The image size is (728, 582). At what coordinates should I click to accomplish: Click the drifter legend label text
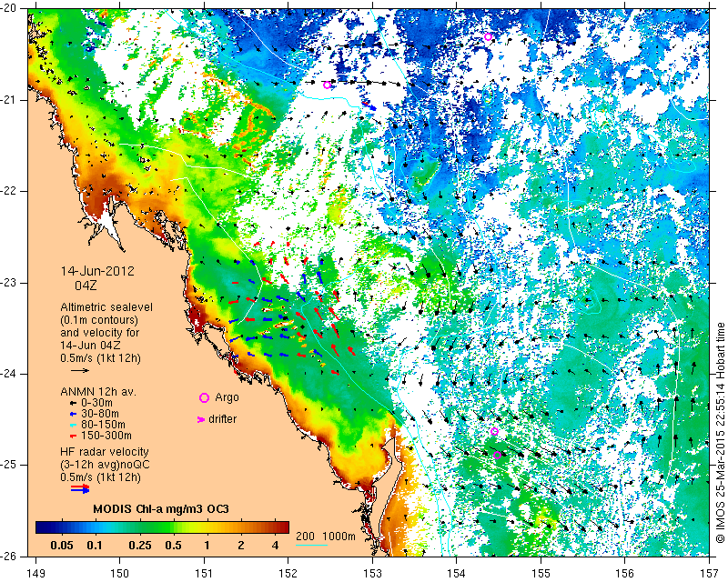222,419
